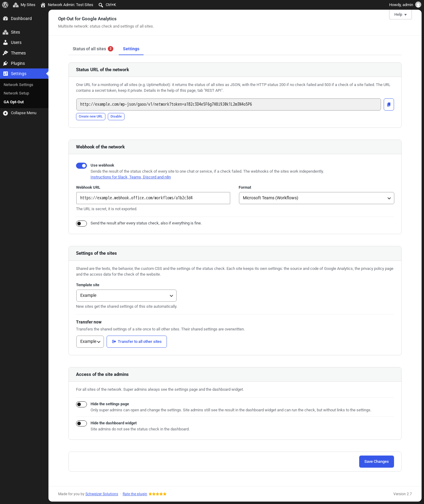This screenshot has width=424, height=504.
Task: Open the webhook Format dropdown
Action: tap(316, 198)
